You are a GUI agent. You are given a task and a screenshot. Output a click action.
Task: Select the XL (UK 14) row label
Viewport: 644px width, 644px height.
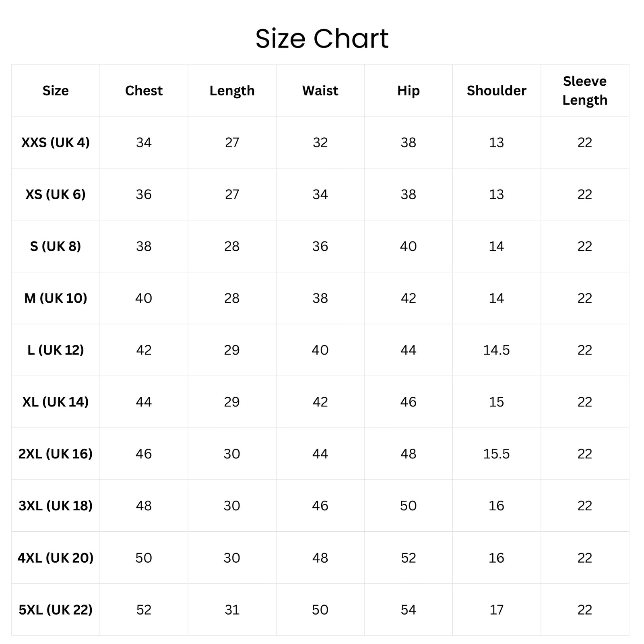(x=56, y=402)
